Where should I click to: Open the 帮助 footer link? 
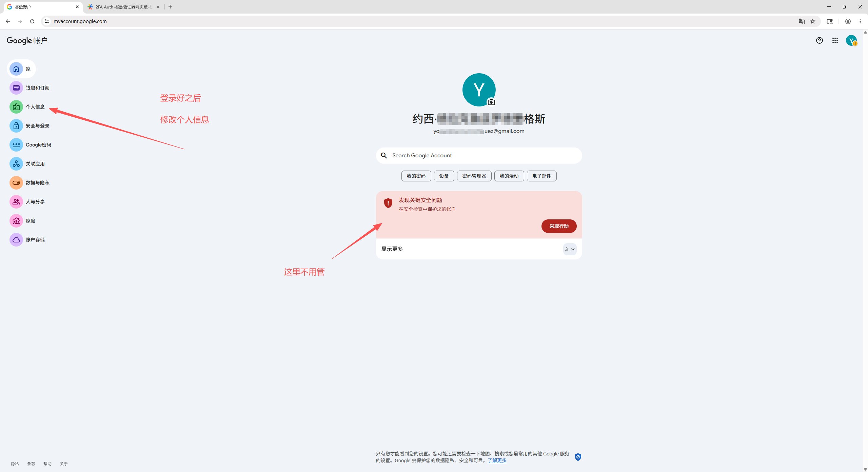(47, 464)
